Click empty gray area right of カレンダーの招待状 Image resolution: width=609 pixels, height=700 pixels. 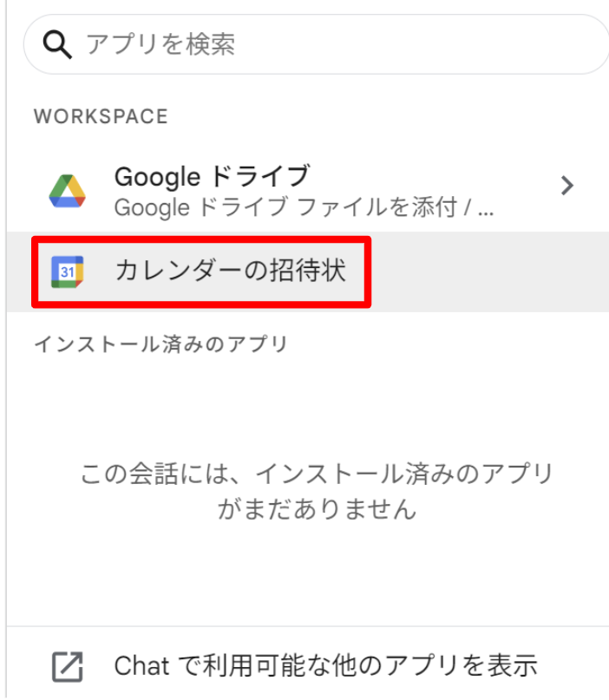tap(486, 271)
